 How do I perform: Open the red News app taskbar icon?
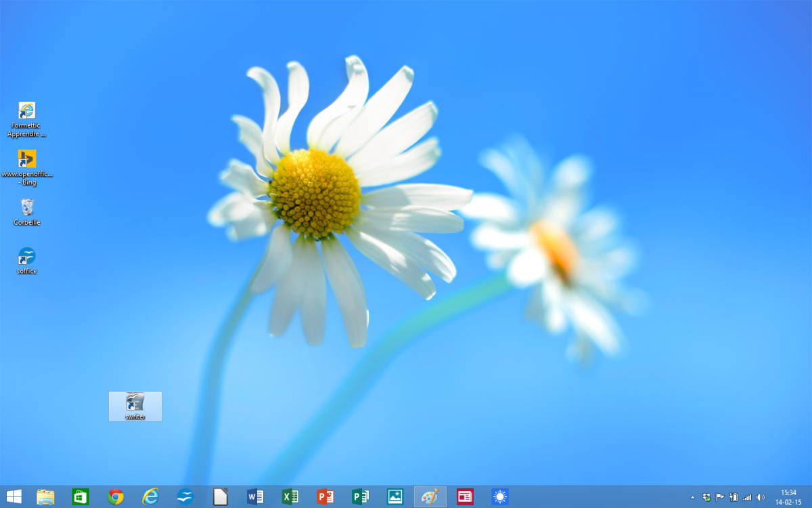click(x=465, y=496)
